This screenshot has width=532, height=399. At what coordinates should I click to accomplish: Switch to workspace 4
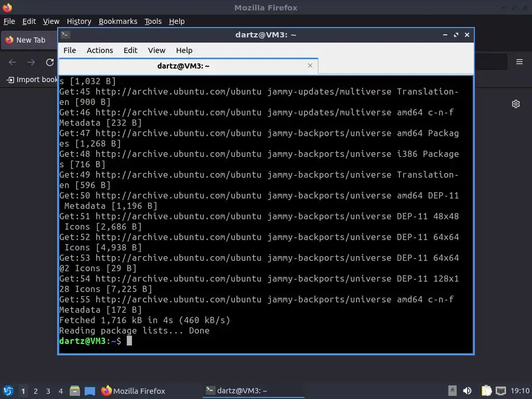tap(61, 391)
